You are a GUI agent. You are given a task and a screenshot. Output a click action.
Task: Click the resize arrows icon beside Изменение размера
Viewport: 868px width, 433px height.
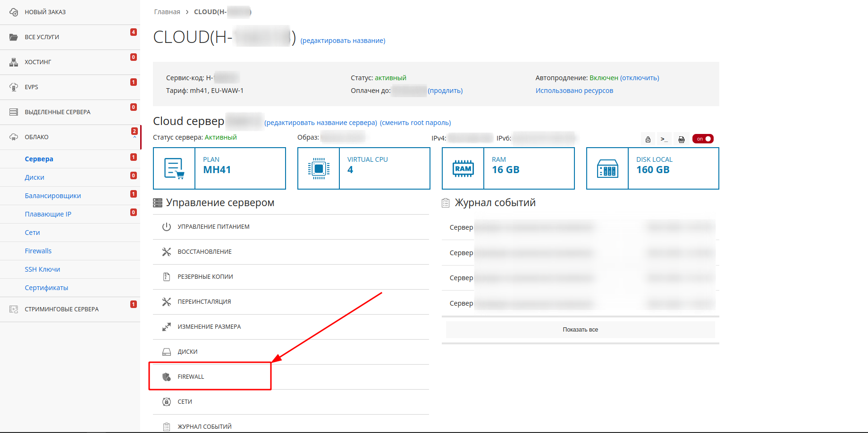(x=167, y=327)
